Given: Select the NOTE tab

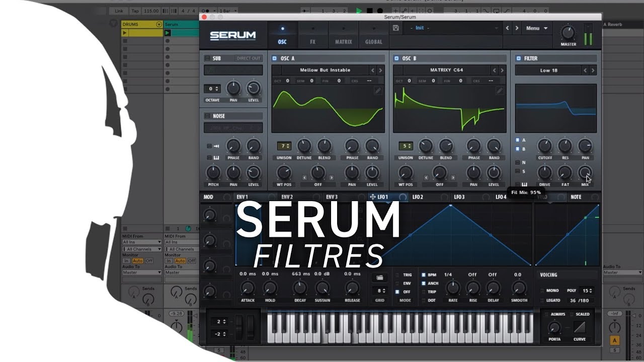Looking at the screenshot, I should (x=576, y=197).
